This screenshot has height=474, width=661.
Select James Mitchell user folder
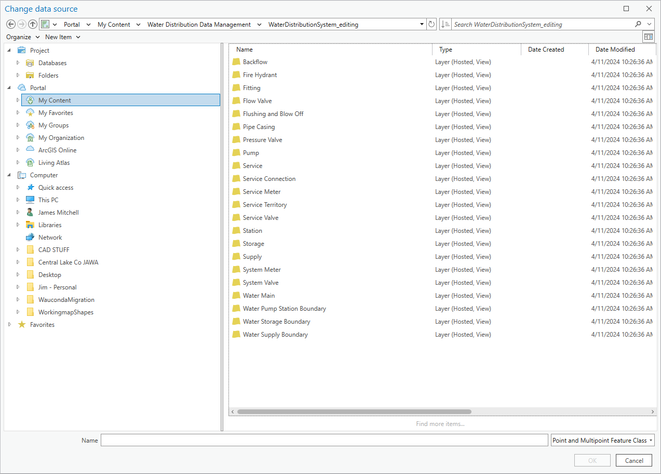(59, 212)
